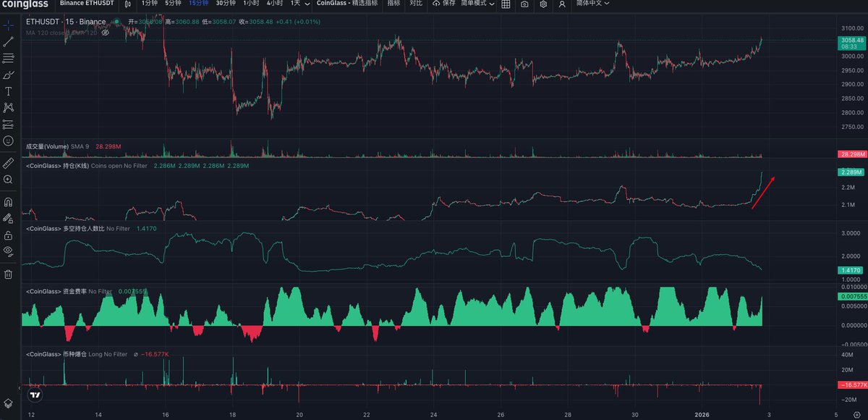Viewport: 868px width, 420px height.
Task: Remove drawings with the trash icon
Action: click(8, 274)
